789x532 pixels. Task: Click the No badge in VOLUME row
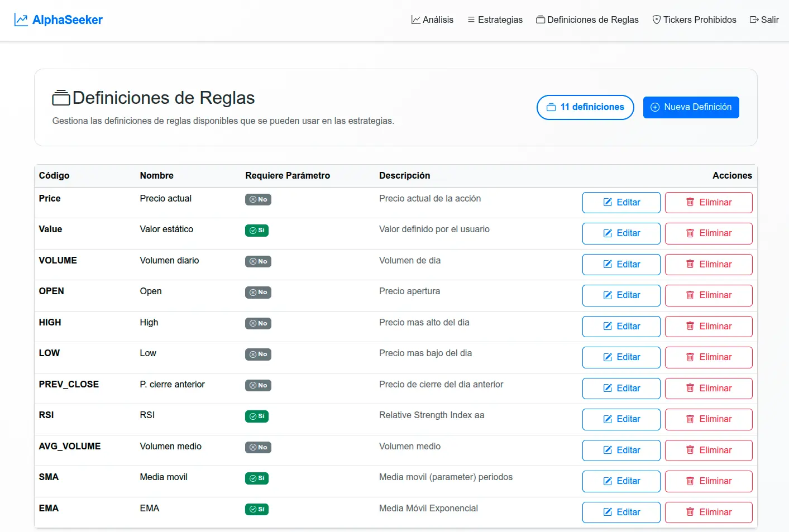click(258, 262)
